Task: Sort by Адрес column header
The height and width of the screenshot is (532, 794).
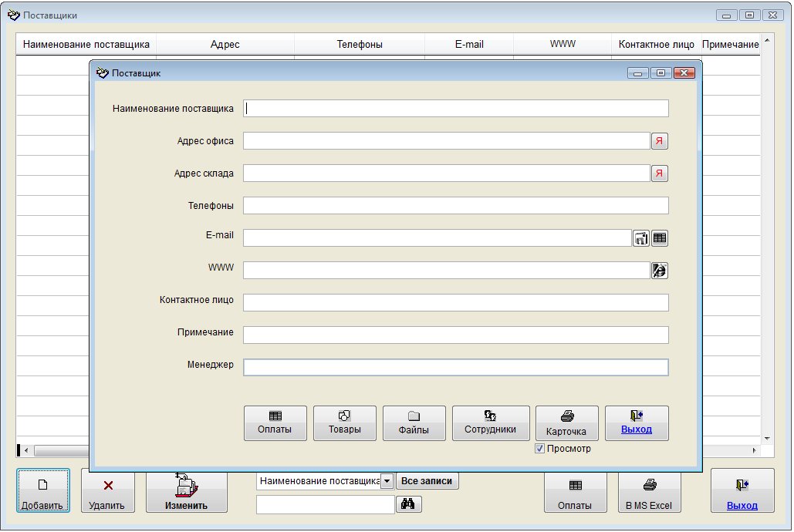Action: point(225,45)
